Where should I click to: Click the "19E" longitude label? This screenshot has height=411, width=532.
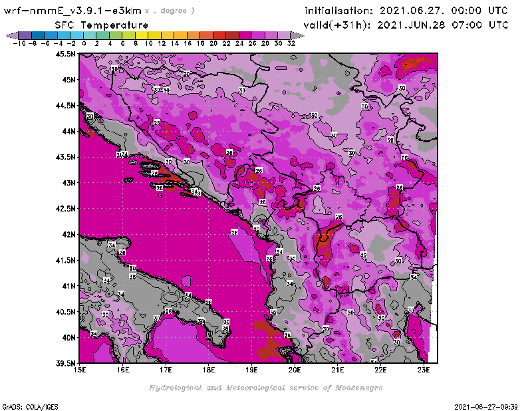pyautogui.click(x=251, y=370)
